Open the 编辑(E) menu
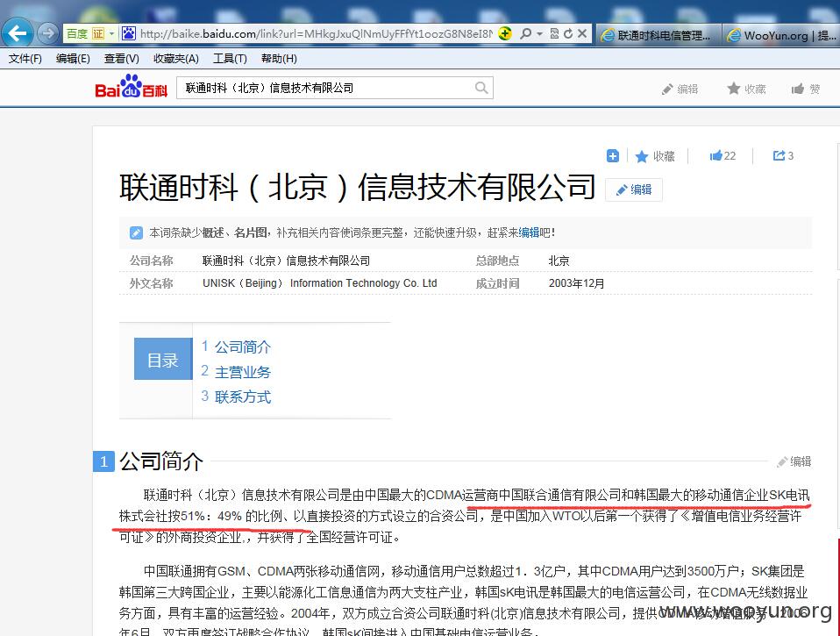The image size is (840, 636). pos(73,59)
